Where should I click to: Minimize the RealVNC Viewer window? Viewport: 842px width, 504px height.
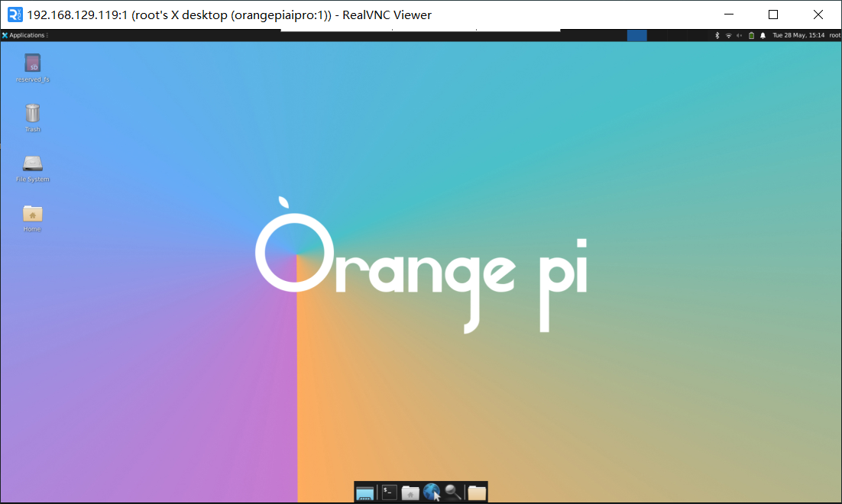[x=729, y=15]
